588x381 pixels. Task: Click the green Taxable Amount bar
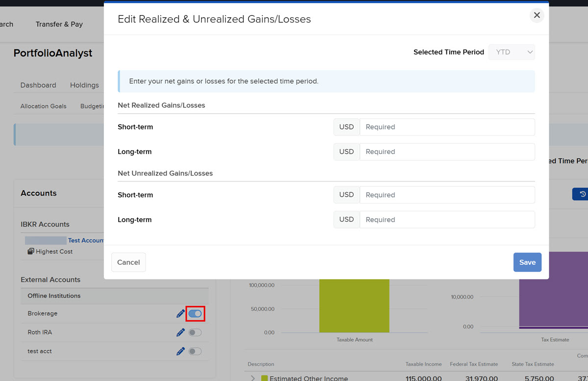[354, 305]
